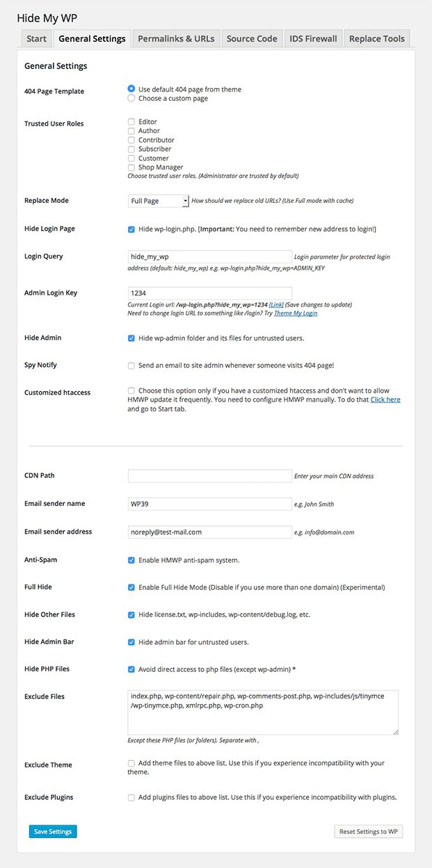Switch to the Permalinks & URLs tab
The width and height of the screenshot is (432, 868).
pos(175,38)
